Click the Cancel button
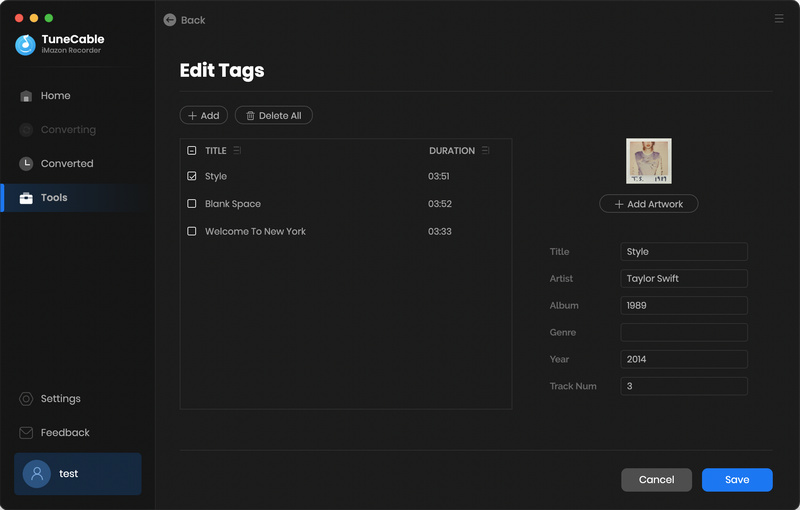This screenshot has width=800, height=510. coord(656,480)
